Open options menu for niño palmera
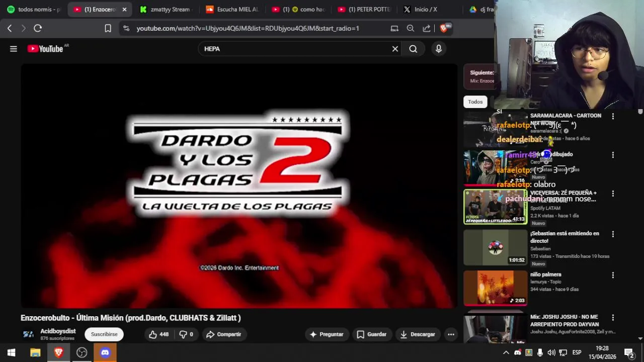 click(613, 276)
